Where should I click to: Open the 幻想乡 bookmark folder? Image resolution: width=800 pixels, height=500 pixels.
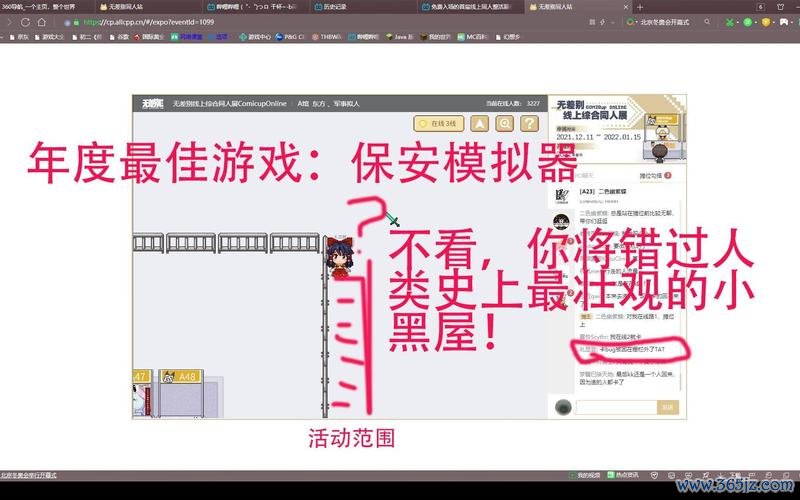point(507,37)
